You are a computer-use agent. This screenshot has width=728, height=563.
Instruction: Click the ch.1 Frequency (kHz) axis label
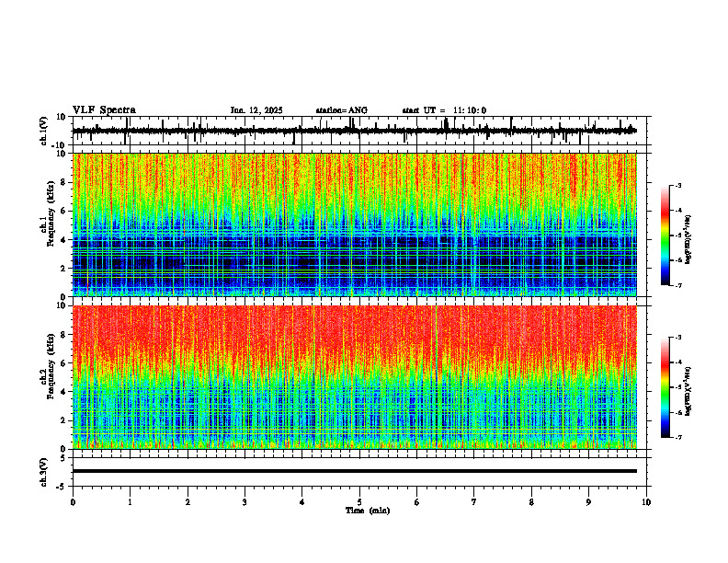tap(51, 213)
